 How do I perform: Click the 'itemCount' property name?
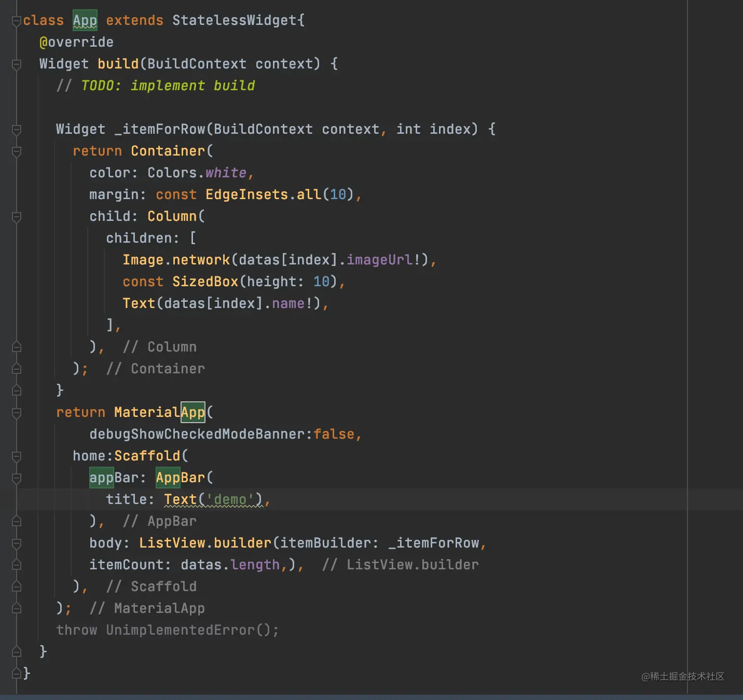coord(127,565)
